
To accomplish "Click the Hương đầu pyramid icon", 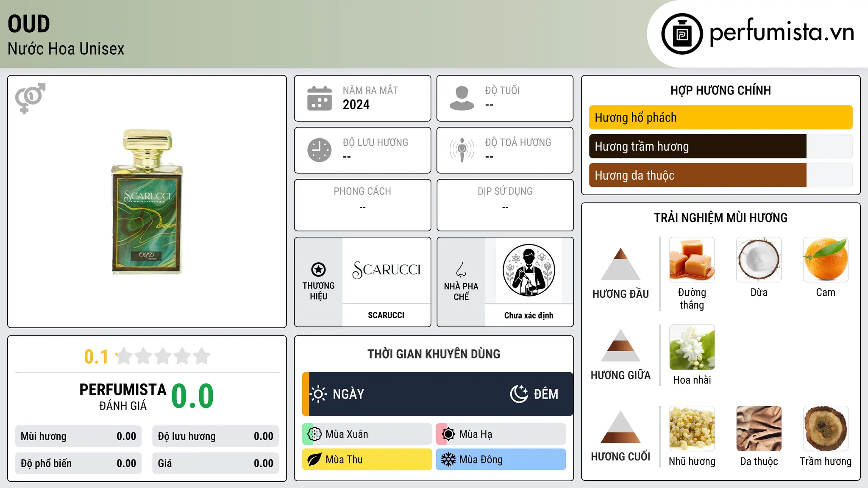I will tap(620, 264).
